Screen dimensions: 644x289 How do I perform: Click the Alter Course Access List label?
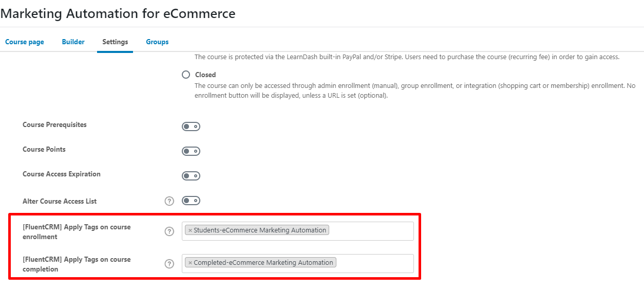click(x=60, y=201)
